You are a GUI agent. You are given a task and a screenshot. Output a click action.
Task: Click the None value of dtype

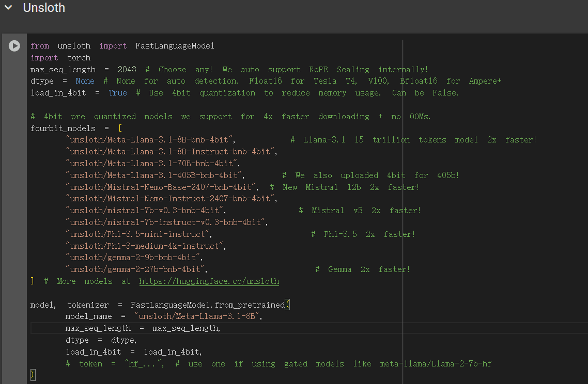click(85, 81)
